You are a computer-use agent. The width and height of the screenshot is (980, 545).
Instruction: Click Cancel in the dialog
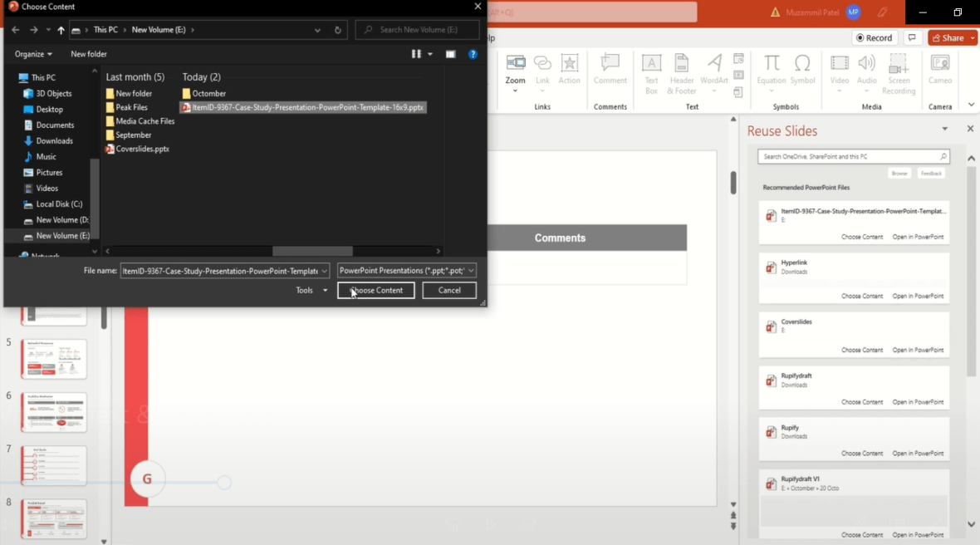point(449,291)
